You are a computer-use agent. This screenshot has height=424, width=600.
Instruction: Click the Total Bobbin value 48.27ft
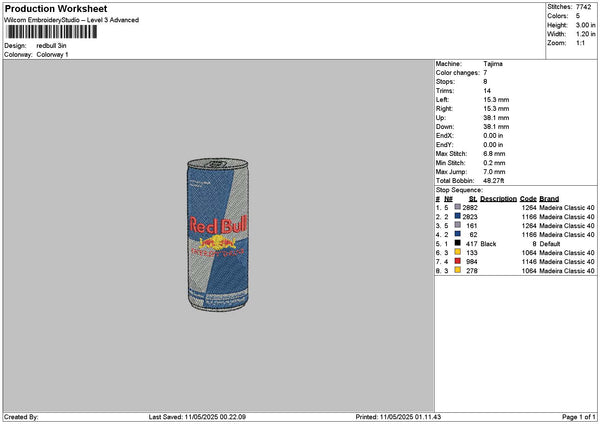pos(494,181)
